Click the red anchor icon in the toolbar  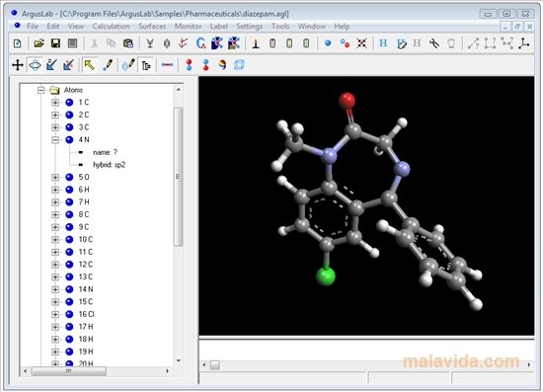tap(183, 43)
